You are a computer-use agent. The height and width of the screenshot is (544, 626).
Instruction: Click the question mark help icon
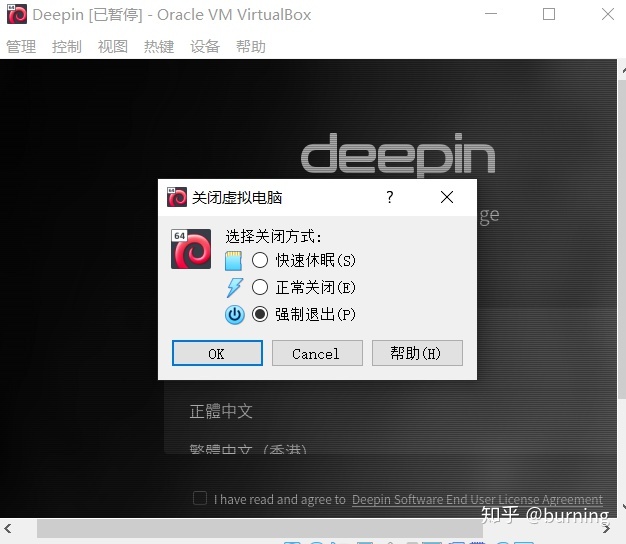click(x=390, y=197)
